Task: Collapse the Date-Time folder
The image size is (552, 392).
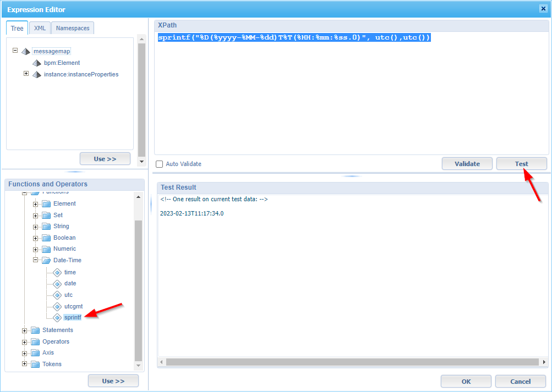Action: (36, 261)
